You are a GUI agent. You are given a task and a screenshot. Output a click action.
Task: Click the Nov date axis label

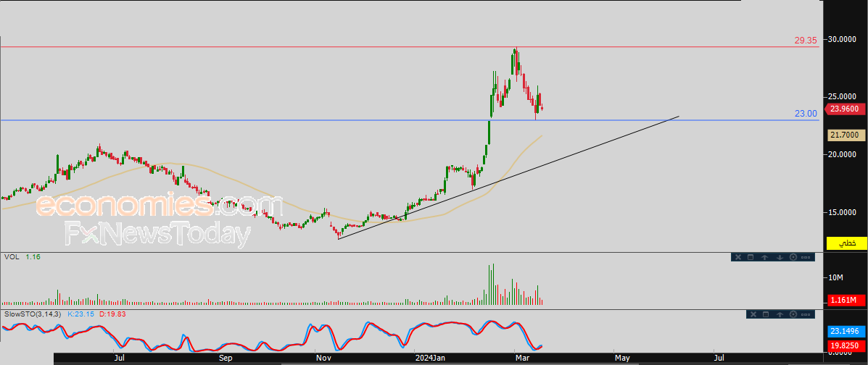coord(324,358)
